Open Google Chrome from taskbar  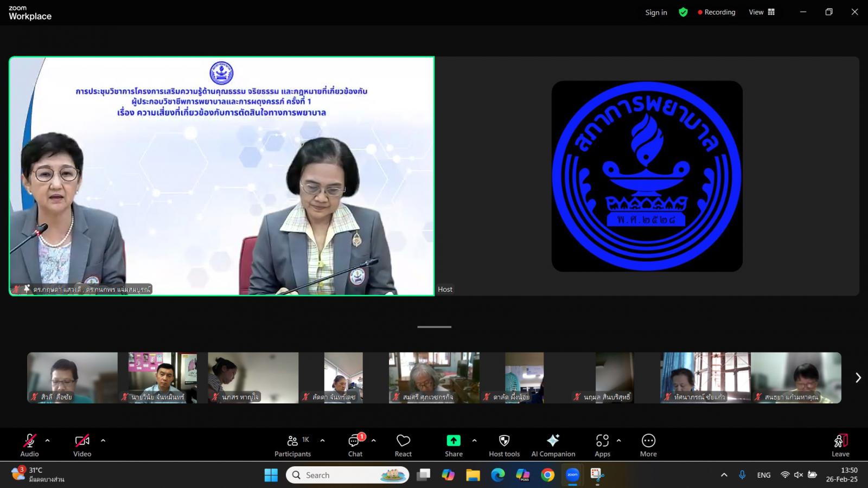click(x=548, y=475)
